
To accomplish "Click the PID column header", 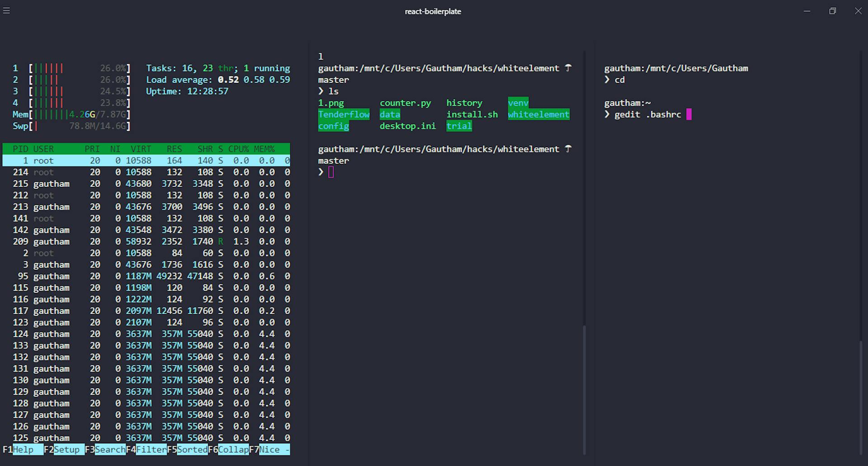I will [20, 148].
